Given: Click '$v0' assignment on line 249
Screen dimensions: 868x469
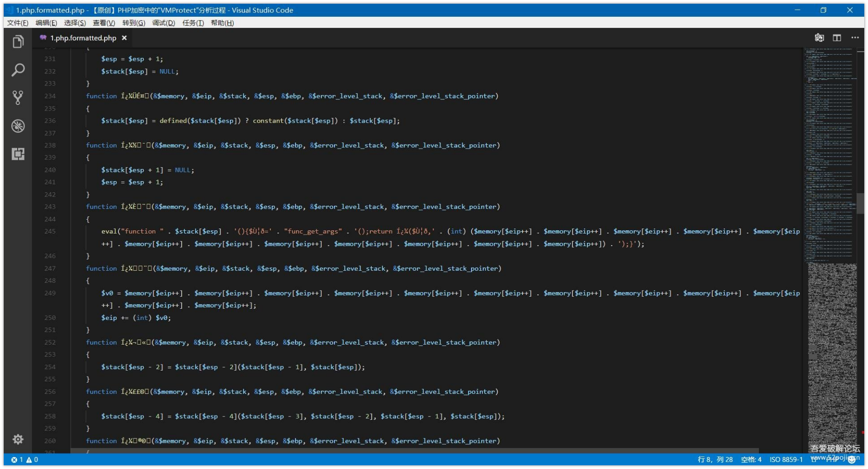Looking at the screenshot, I should [x=107, y=293].
